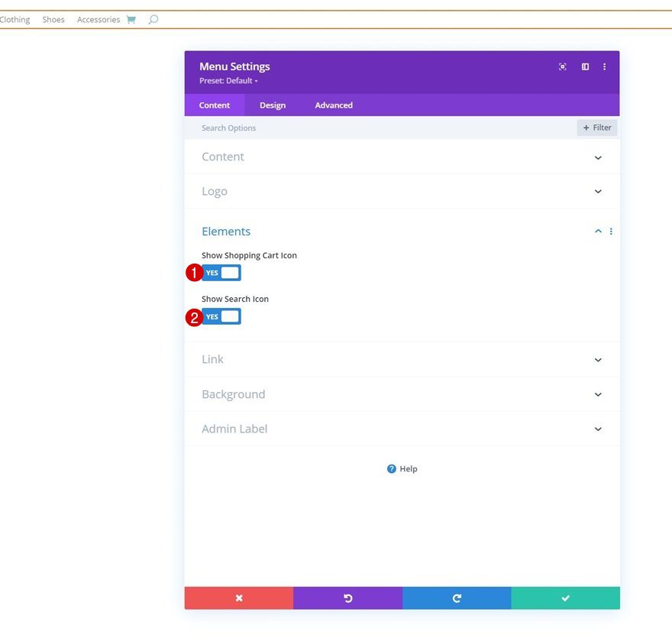Redo change using blue redo icon

[x=457, y=598]
